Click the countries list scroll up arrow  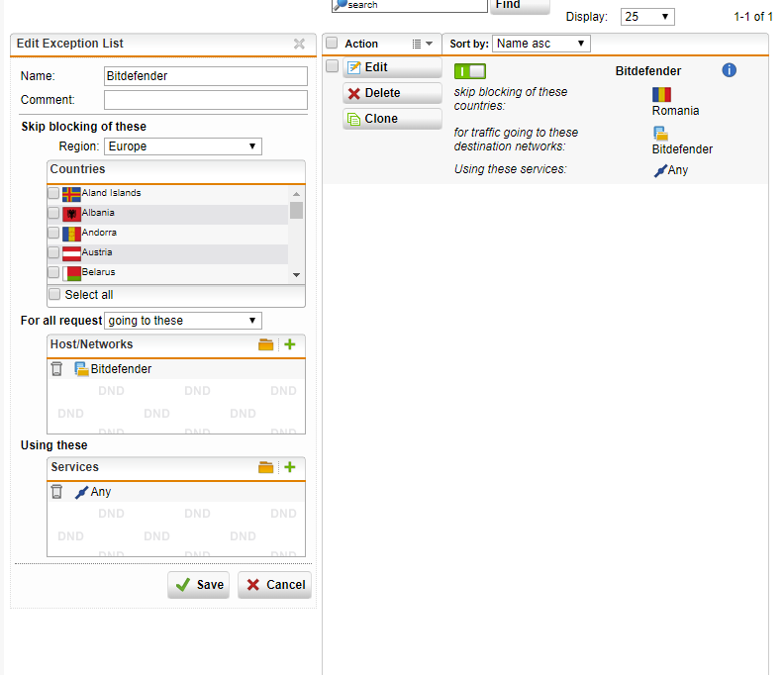click(x=297, y=194)
